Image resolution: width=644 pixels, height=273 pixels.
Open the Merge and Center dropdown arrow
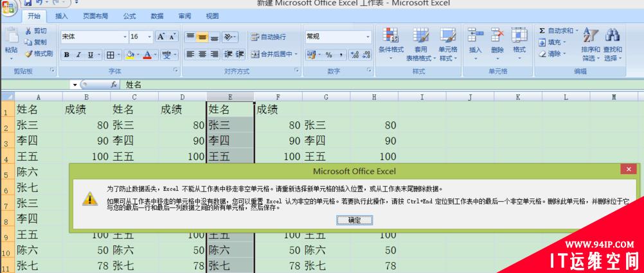[x=296, y=54]
